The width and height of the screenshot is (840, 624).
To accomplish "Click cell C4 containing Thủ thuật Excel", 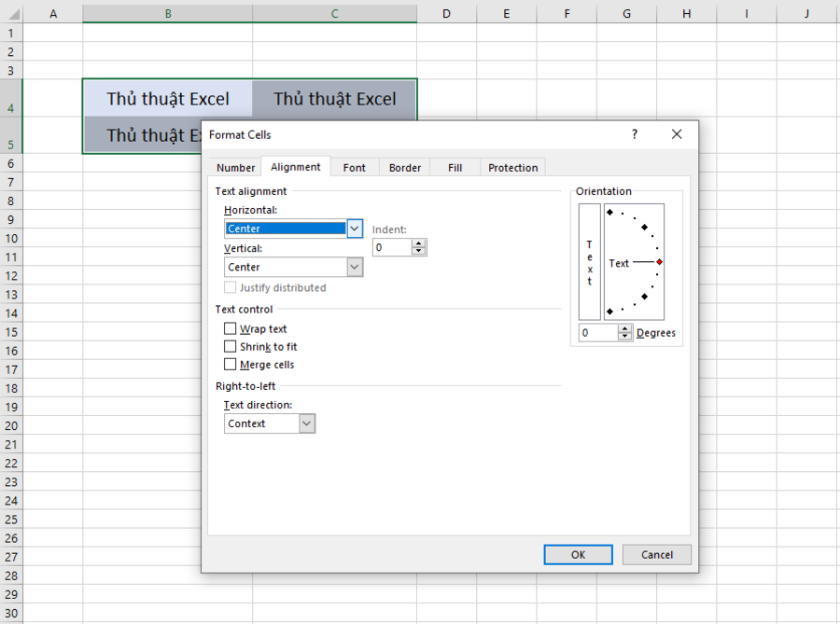I will [335, 99].
